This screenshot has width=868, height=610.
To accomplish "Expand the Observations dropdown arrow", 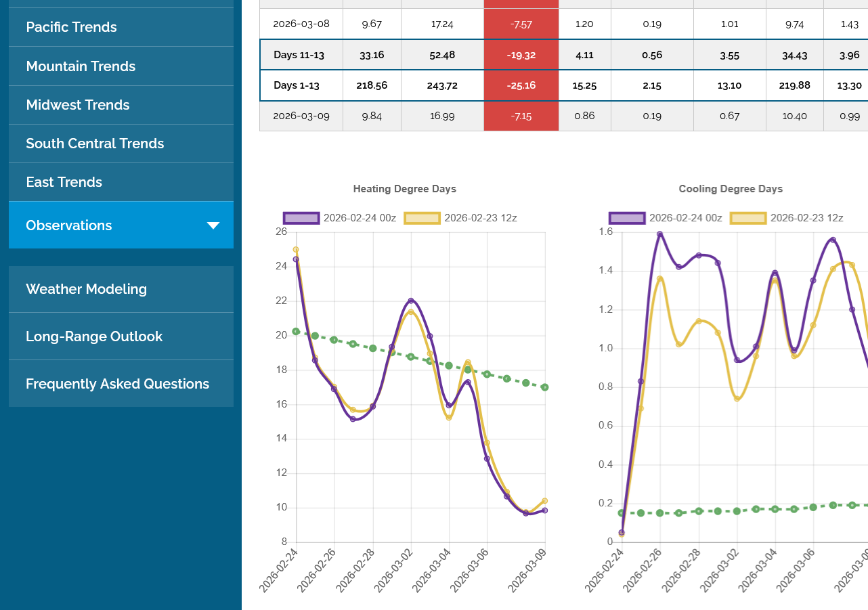I will (x=213, y=225).
